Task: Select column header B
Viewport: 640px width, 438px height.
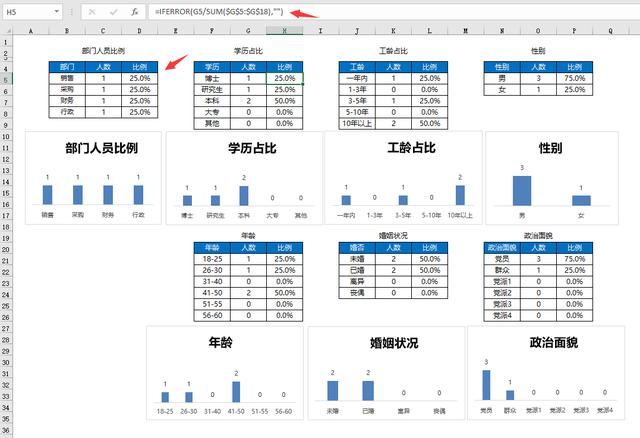Action: [x=67, y=31]
